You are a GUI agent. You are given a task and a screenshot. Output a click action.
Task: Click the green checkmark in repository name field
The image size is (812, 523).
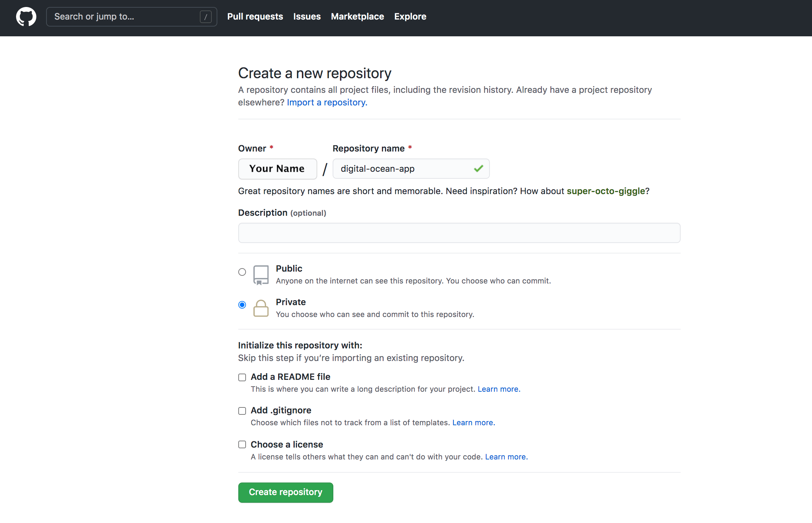coord(478,169)
